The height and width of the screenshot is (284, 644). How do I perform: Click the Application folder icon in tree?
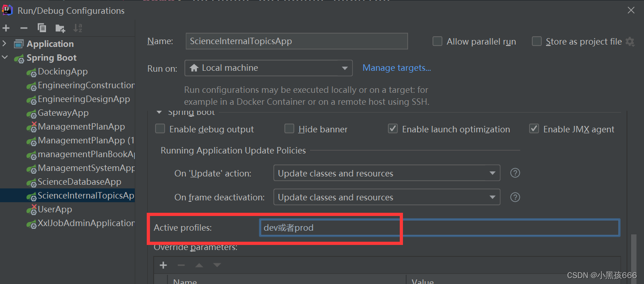click(18, 44)
